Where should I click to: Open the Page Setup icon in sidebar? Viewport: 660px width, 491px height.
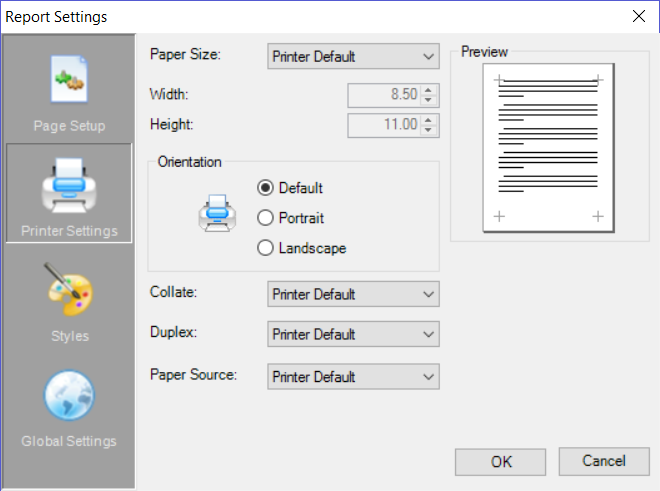coord(68,82)
